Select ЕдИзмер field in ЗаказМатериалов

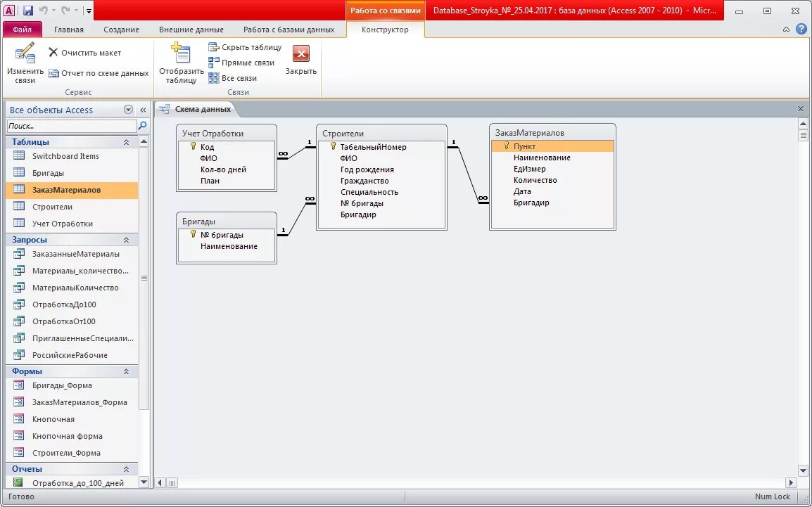pyautogui.click(x=530, y=169)
